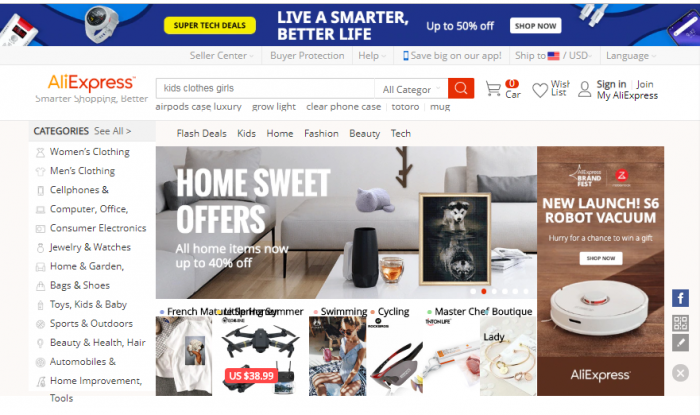Click the Women's Clothing category icon
The width and height of the screenshot is (700, 415).
[x=40, y=153]
